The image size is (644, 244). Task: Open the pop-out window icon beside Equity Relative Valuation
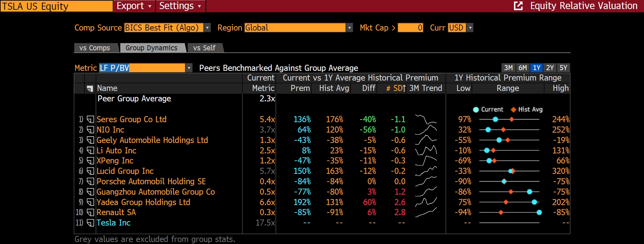tap(518, 6)
